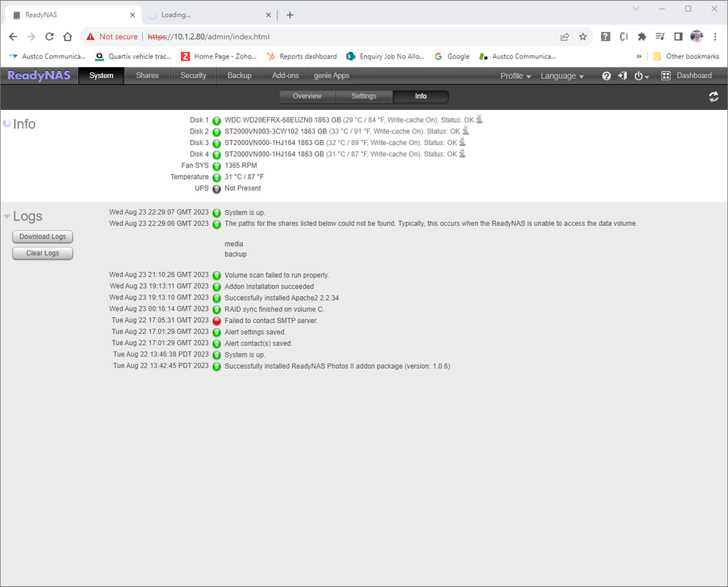Viewport: 728px width, 587px height.
Task: Switch to the Settings sub-tab
Action: (364, 96)
